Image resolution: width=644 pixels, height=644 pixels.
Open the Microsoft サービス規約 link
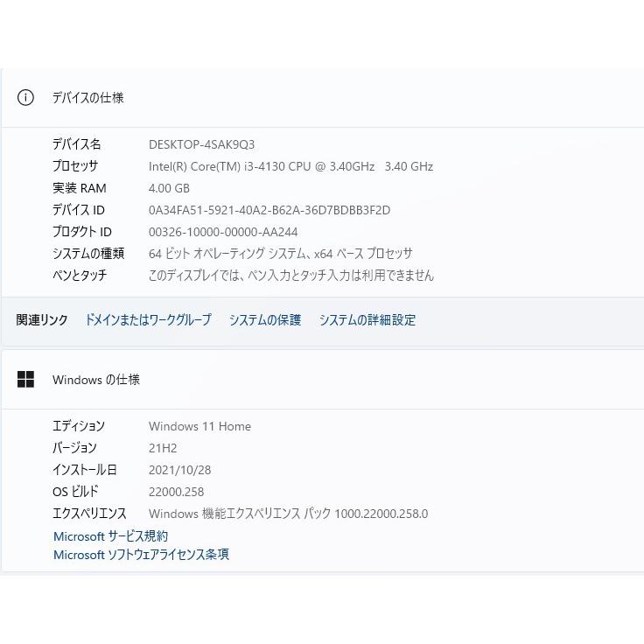(110, 536)
